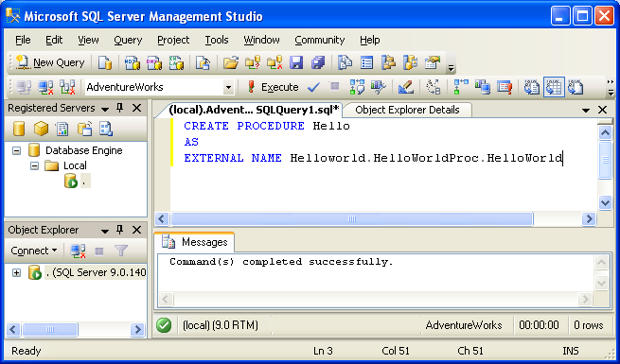Toggle Include Actual Execution Plan

(461, 87)
